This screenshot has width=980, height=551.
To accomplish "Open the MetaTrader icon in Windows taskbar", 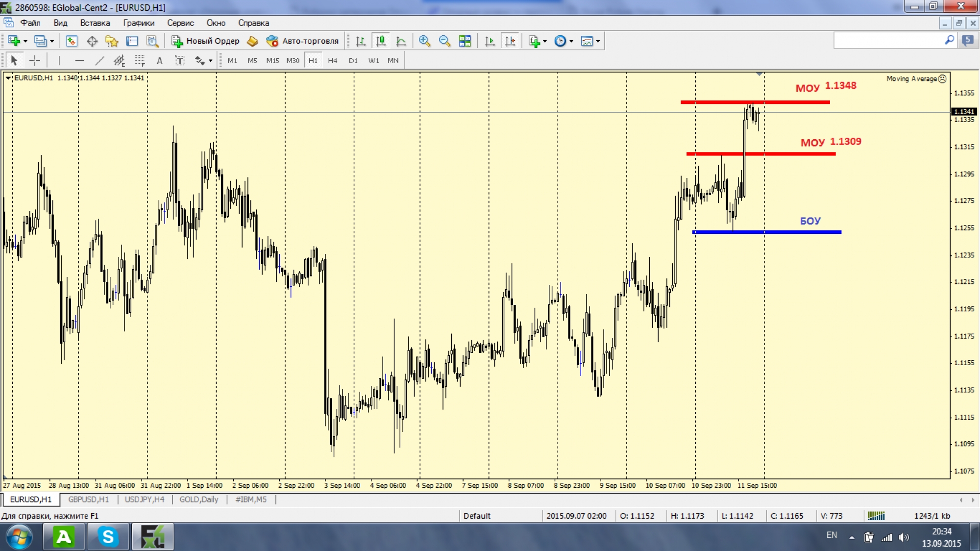I will pos(152,537).
